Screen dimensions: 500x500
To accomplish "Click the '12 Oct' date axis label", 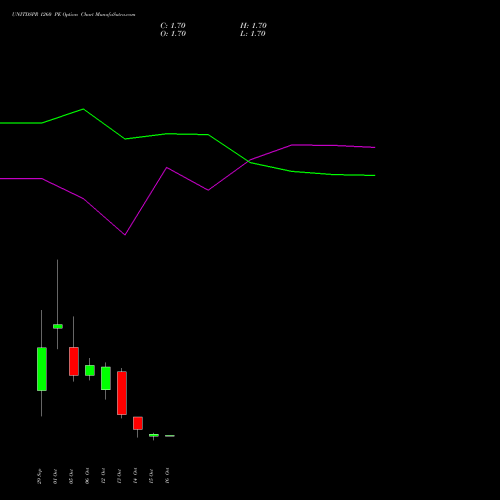I will pyautogui.click(x=103, y=476).
